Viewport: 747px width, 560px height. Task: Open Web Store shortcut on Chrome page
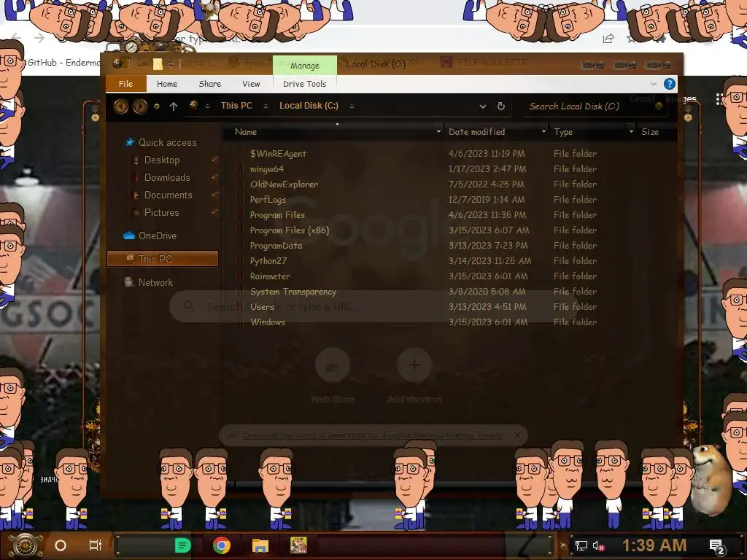coord(333,365)
